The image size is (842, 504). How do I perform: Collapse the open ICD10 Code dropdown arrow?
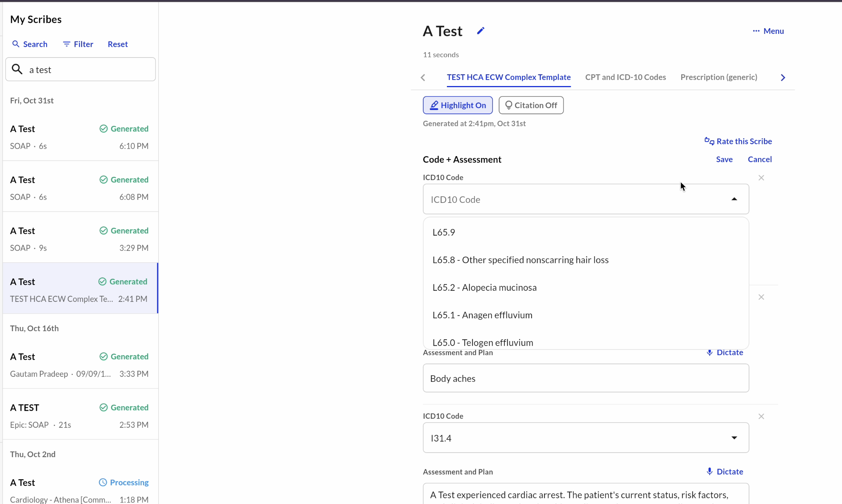pos(734,199)
